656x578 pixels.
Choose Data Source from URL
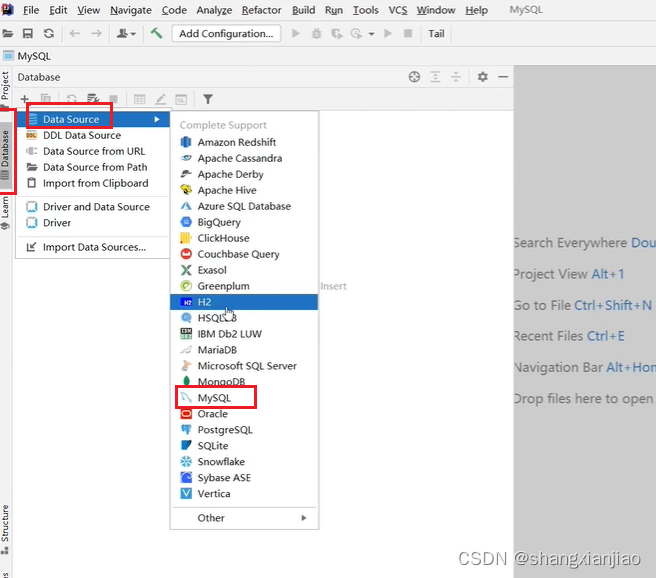(x=93, y=151)
